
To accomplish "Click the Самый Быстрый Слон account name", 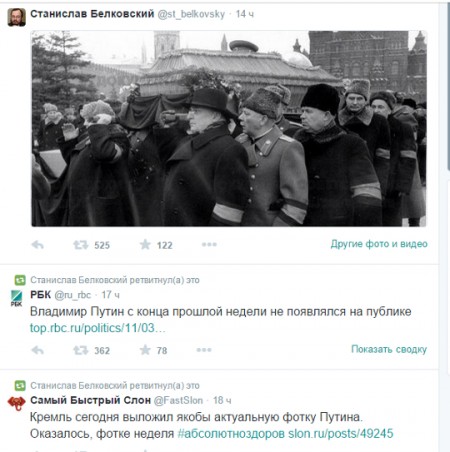I will pos(91,400).
